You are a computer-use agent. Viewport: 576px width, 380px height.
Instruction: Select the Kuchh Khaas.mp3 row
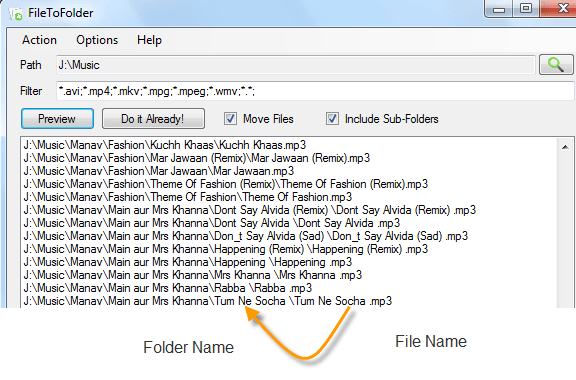165,145
